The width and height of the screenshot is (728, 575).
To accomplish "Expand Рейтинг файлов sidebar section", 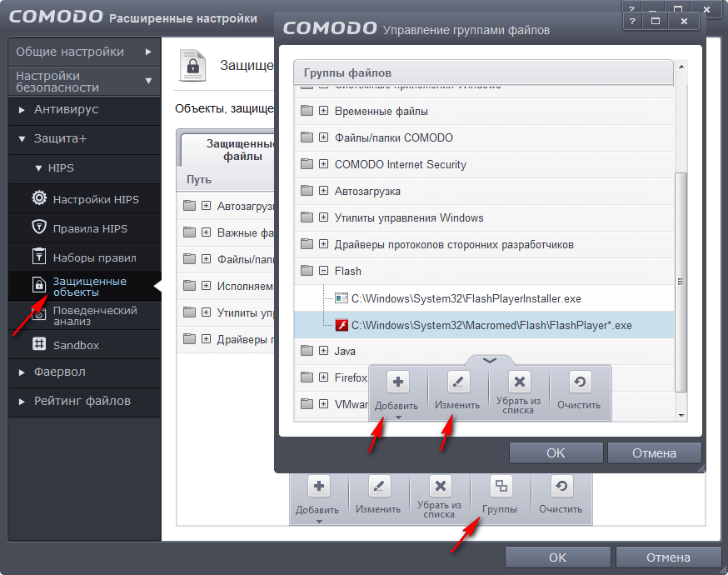I will click(x=84, y=402).
